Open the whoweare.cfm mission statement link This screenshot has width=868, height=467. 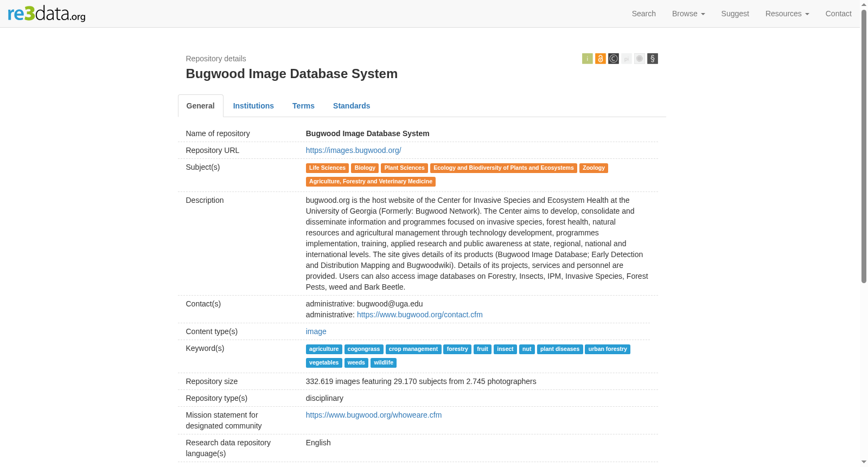(x=374, y=415)
